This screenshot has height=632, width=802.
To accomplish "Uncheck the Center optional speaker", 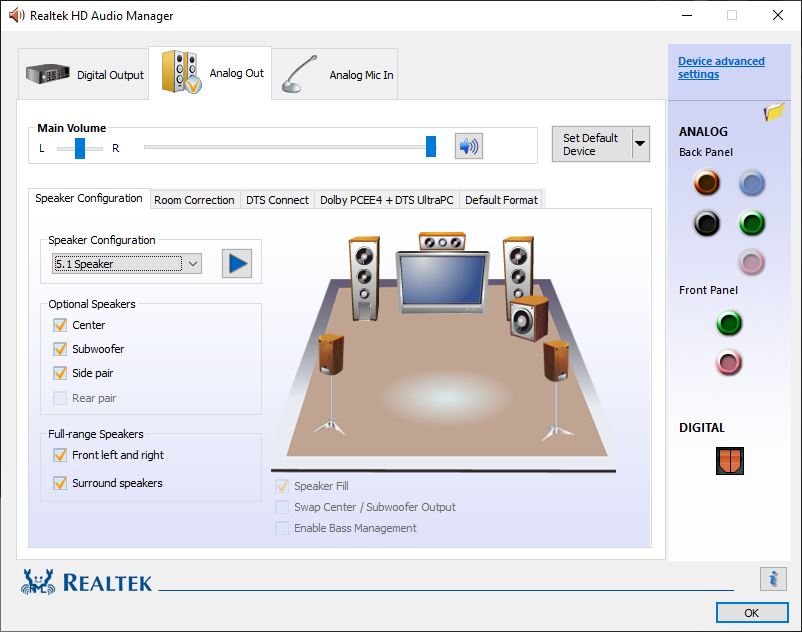I will (x=60, y=325).
